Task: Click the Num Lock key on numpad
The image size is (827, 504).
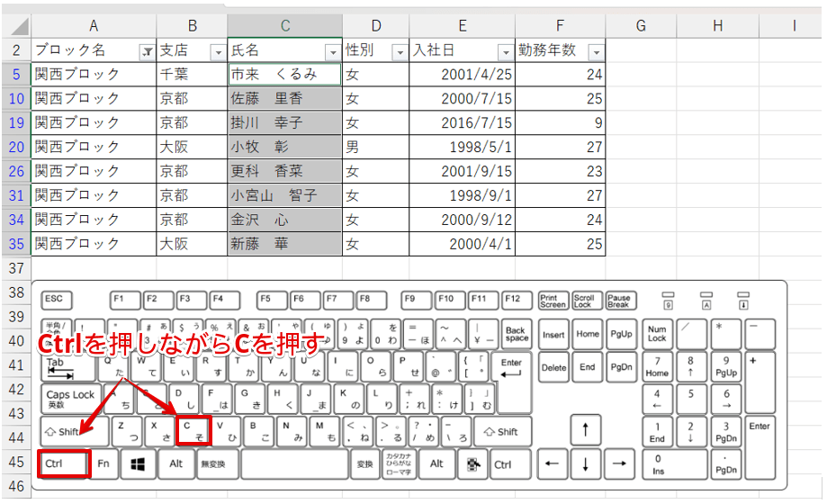Action: (657, 334)
